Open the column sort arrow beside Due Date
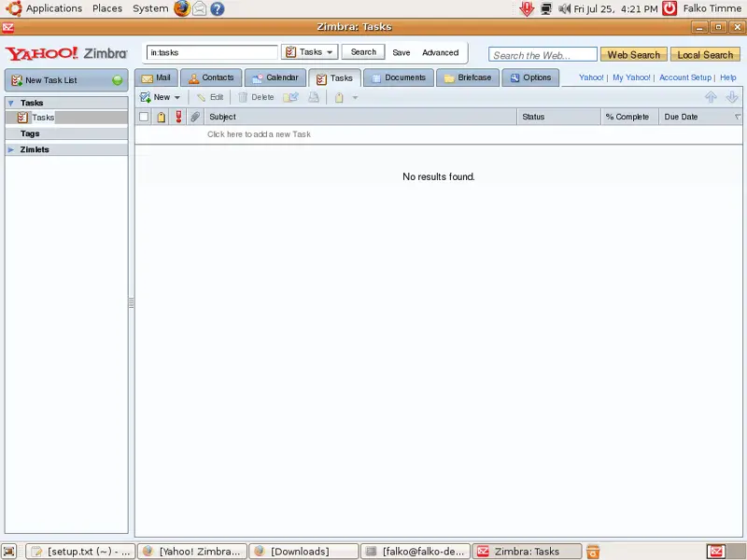Viewport: 747px width, 560px height. [x=738, y=117]
